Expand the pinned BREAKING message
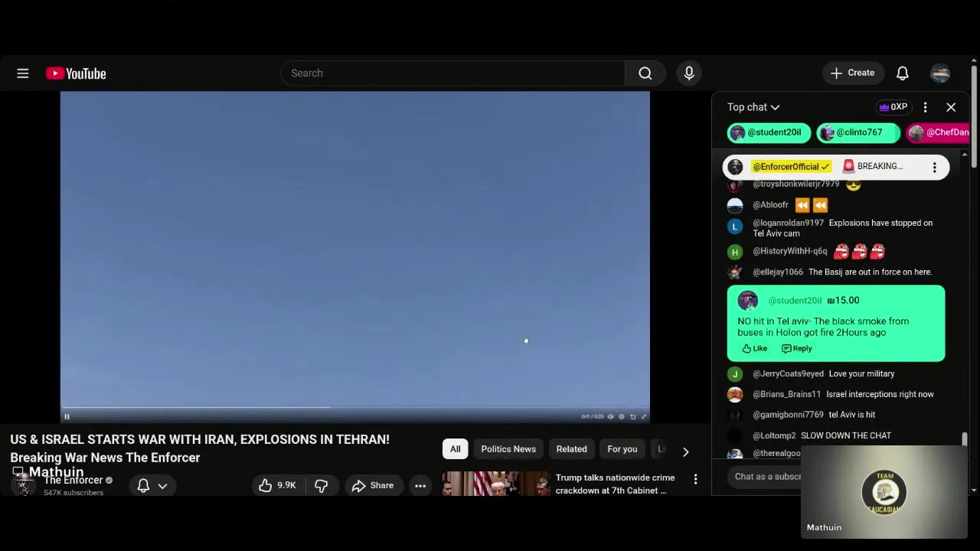 pyautogui.click(x=880, y=166)
